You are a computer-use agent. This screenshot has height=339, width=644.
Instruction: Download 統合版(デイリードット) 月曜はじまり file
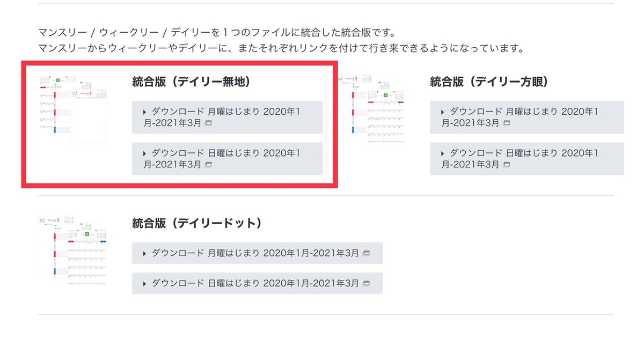255,253
